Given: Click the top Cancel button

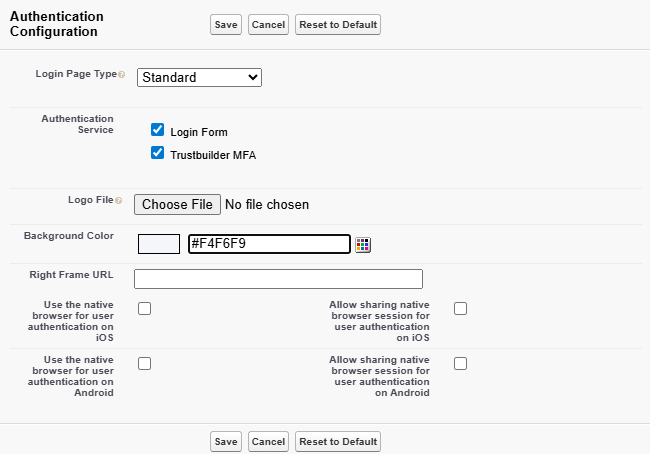Looking at the screenshot, I should coord(268,24).
